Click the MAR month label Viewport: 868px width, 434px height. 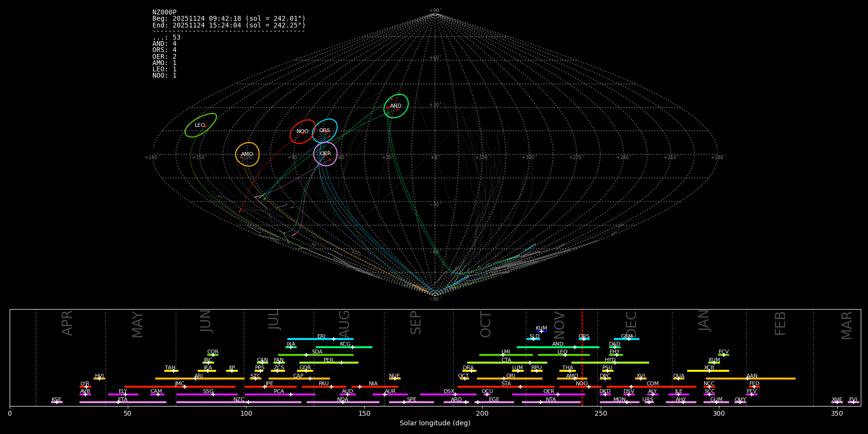(x=847, y=325)
